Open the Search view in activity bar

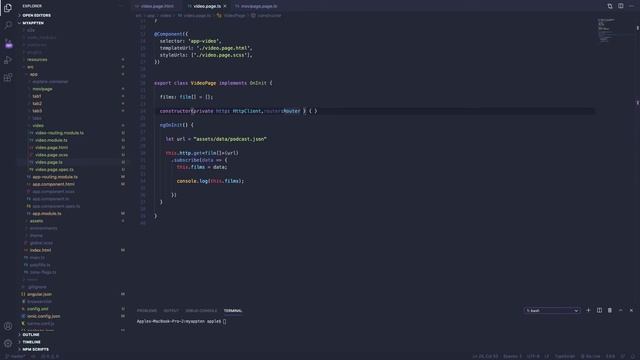click(x=8, y=25)
